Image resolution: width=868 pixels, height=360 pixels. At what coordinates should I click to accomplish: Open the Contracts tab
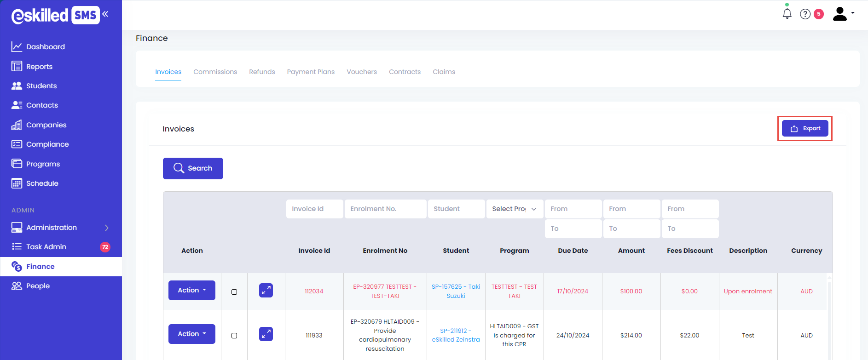[x=405, y=72]
